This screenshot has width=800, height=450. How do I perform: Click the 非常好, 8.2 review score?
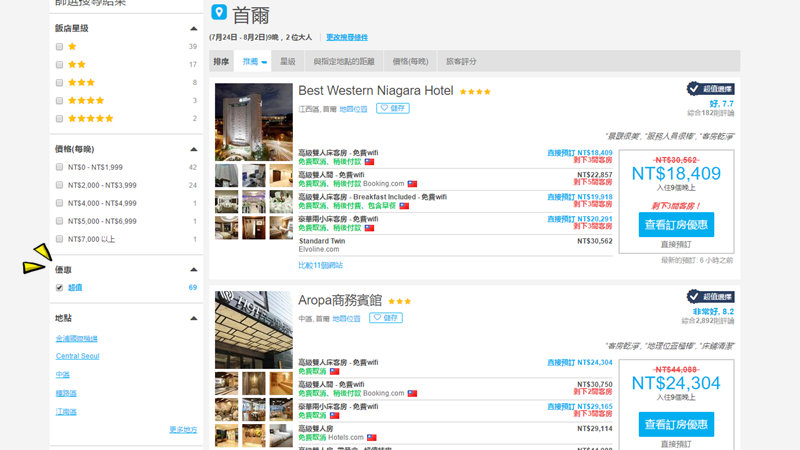click(713, 311)
